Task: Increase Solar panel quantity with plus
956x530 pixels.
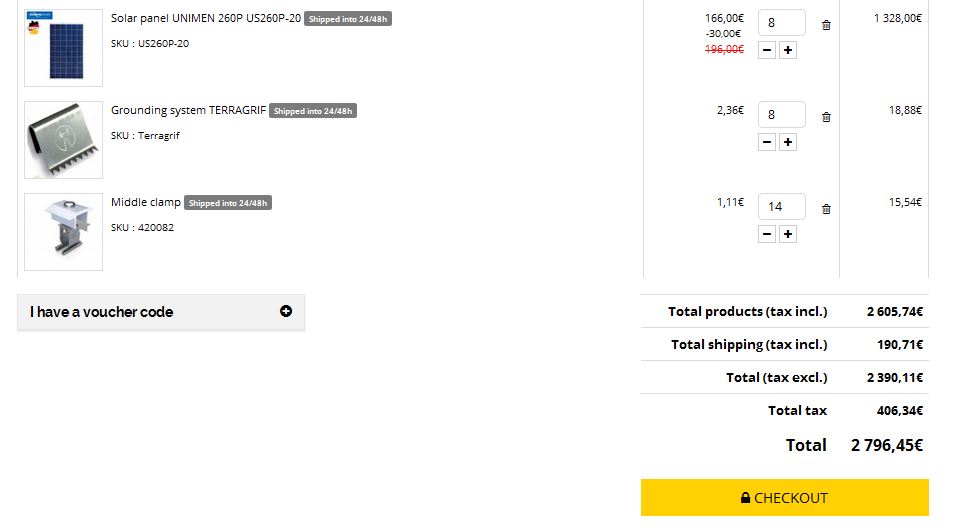Action: (x=788, y=50)
